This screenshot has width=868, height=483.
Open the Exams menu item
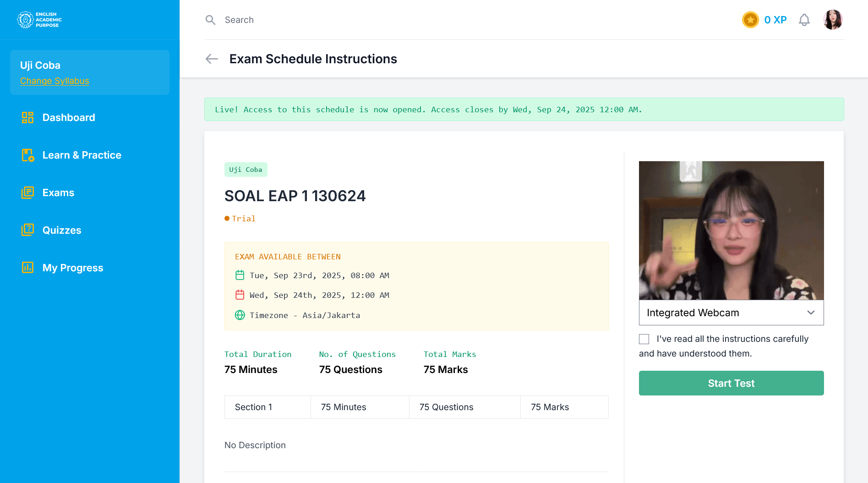pos(58,192)
